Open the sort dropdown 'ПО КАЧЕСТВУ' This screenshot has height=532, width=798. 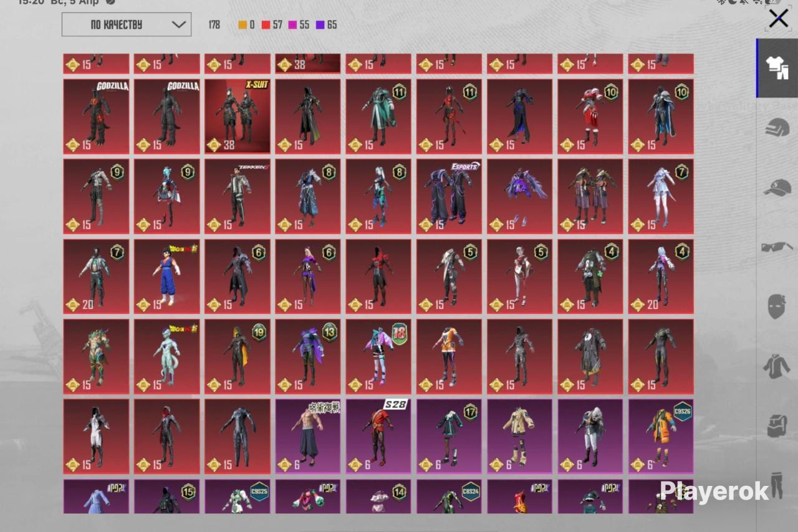click(127, 24)
